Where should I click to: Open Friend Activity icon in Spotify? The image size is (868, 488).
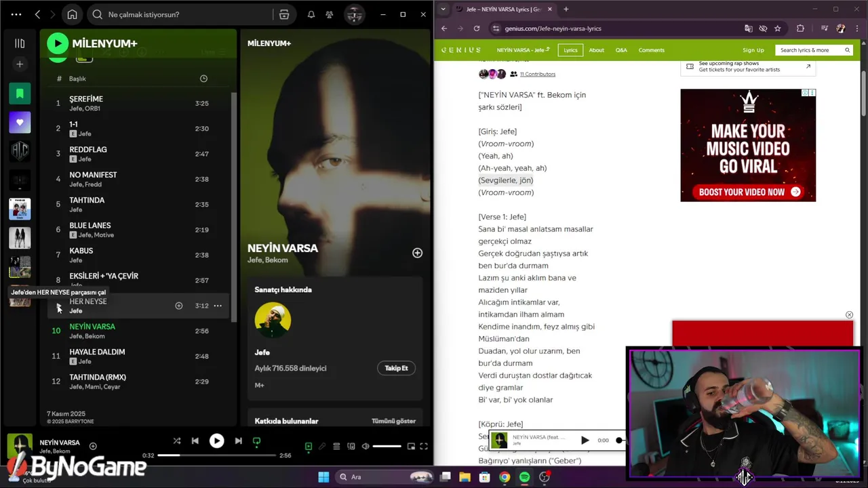pos(330,14)
